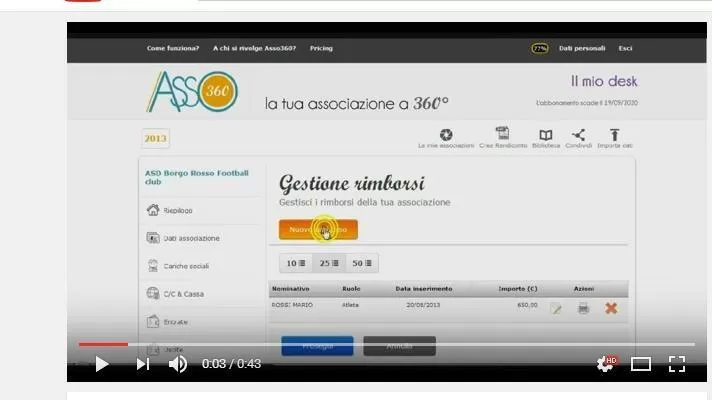Open Il mio desk
This screenshot has width=712, height=400.
click(604, 81)
